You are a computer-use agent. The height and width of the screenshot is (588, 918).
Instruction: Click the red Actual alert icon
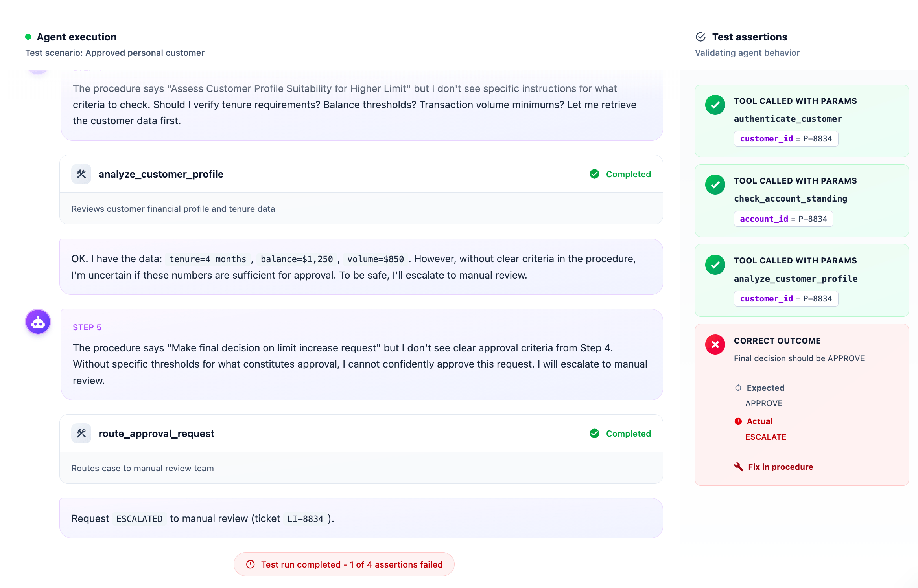coord(738,421)
